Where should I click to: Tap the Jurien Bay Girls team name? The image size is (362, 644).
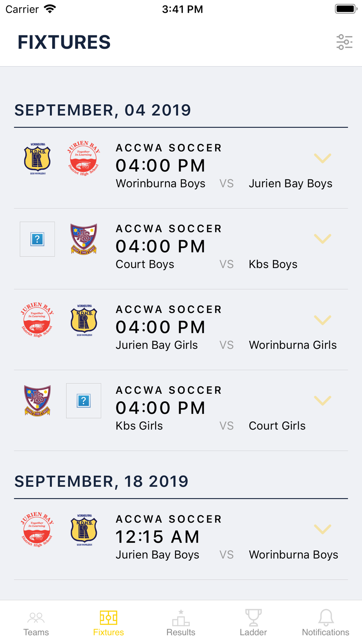click(x=157, y=345)
